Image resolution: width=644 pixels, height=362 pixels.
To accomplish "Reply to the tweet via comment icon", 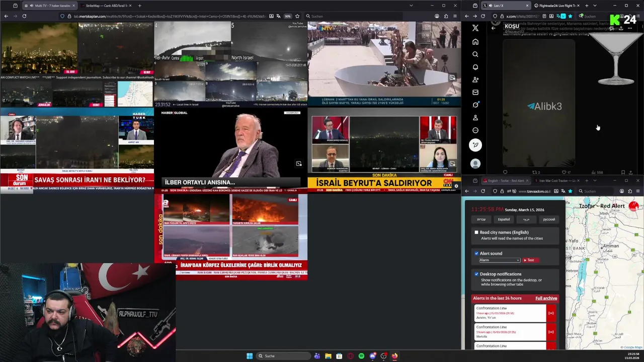I will (x=505, y=172).
